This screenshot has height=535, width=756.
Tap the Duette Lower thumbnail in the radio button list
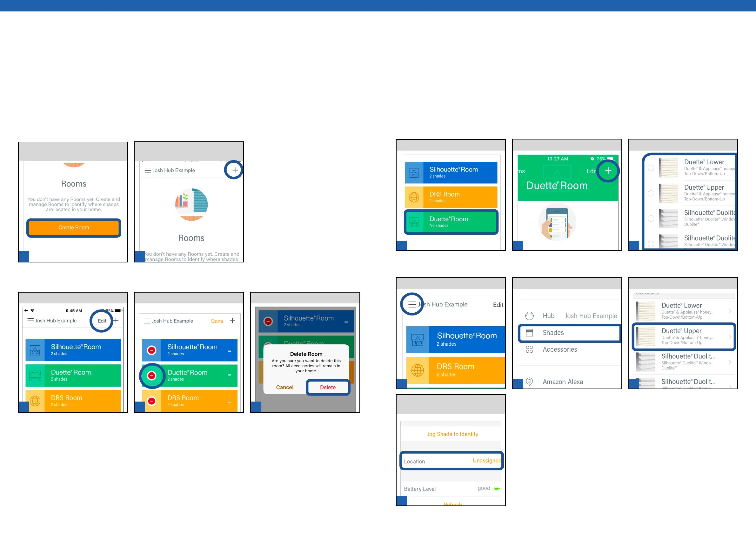pyautogui.click(x=668, y=168)
